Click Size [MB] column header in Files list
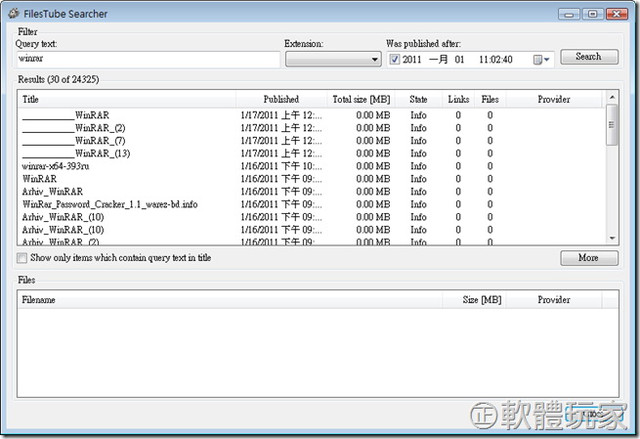Viewport: 640px width, 439px height. 475,300
